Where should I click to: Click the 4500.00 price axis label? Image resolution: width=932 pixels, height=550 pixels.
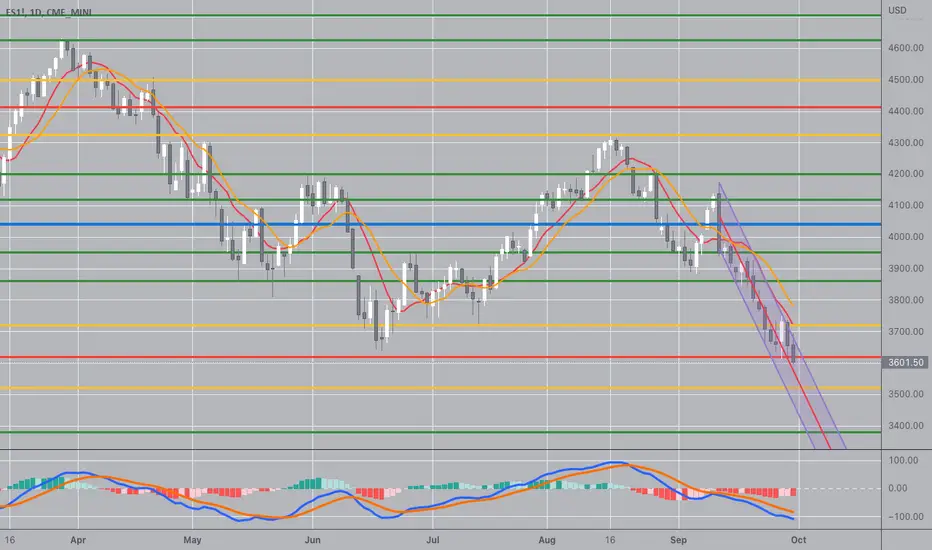tap(905, 79)
